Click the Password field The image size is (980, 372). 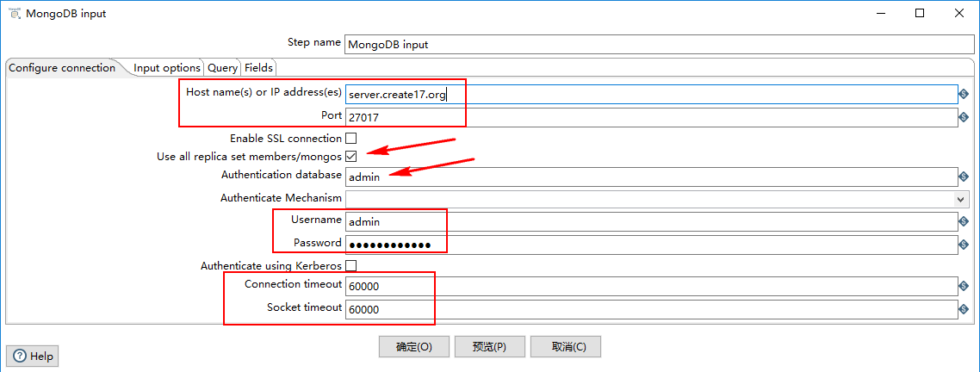651,245
